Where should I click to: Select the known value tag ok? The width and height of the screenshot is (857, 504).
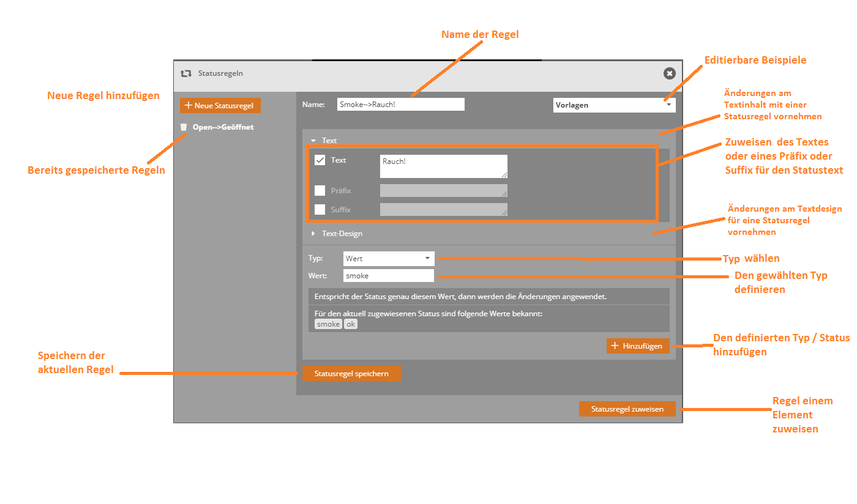click(x=351, y=324)
